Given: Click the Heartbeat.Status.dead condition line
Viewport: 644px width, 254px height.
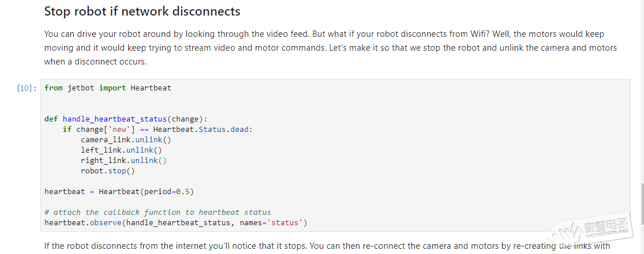Looking at the screenshot, I should click(x=158, y=130).
